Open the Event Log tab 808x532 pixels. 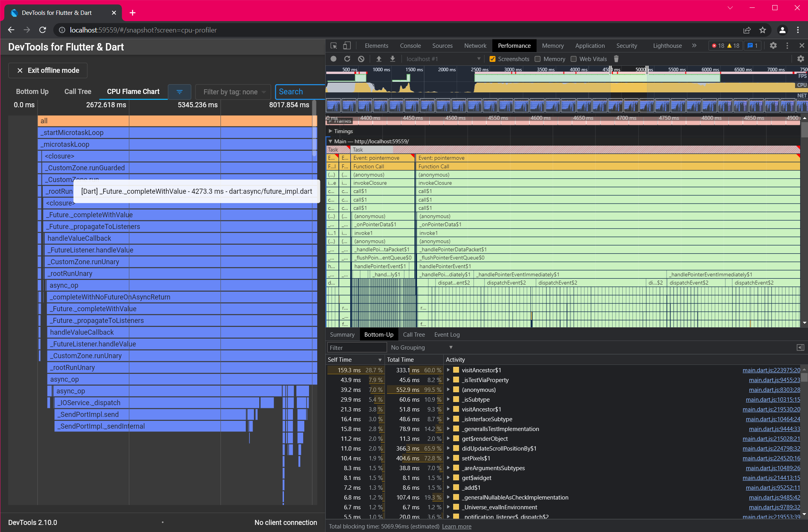coord(447,335)
